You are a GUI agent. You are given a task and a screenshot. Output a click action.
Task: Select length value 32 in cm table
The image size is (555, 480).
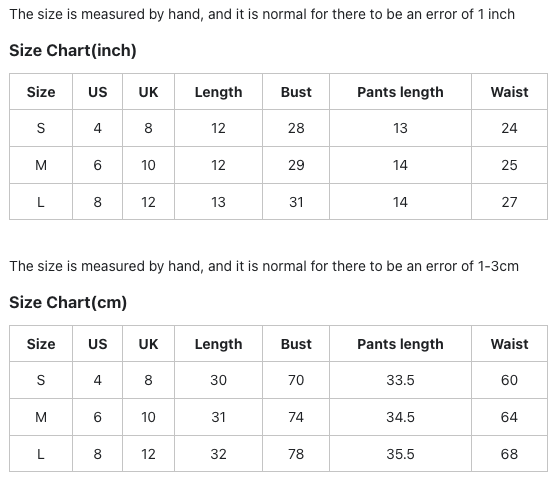218,454
